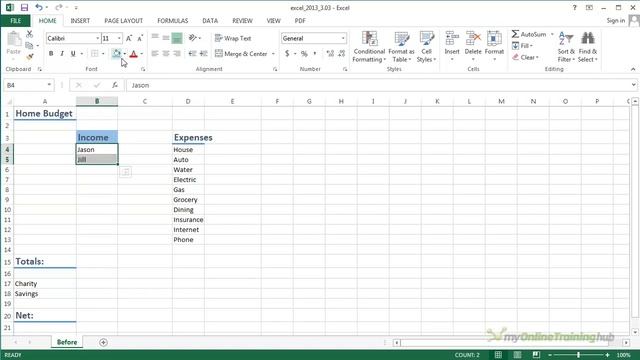Click the Quick Analysis icon below selection
Viewport: 640px width, 360px height.
click(126, 172)
